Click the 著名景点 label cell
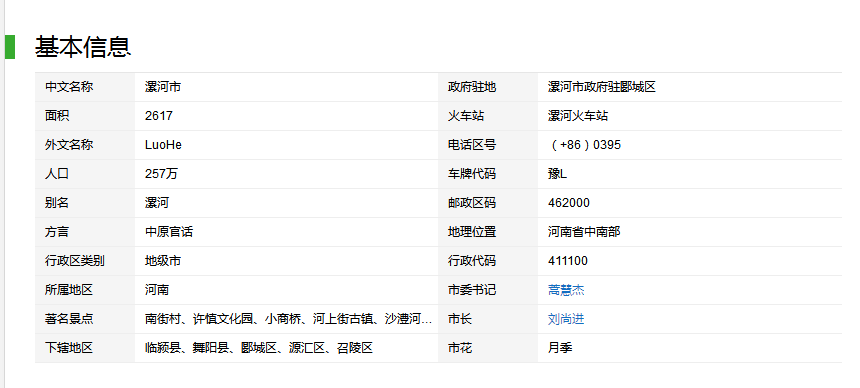Screen dimensions: 860x388 pos(85,319)
